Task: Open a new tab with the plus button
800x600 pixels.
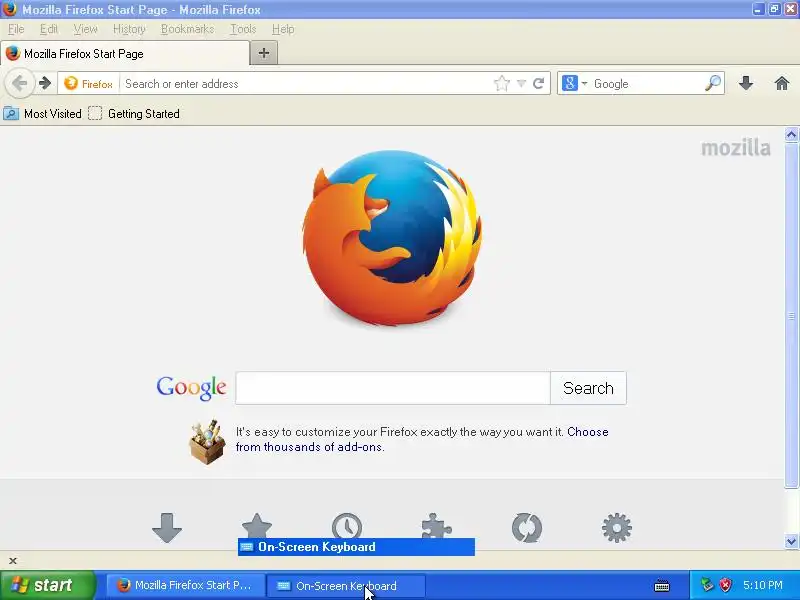Action: (x=264, y=53)
